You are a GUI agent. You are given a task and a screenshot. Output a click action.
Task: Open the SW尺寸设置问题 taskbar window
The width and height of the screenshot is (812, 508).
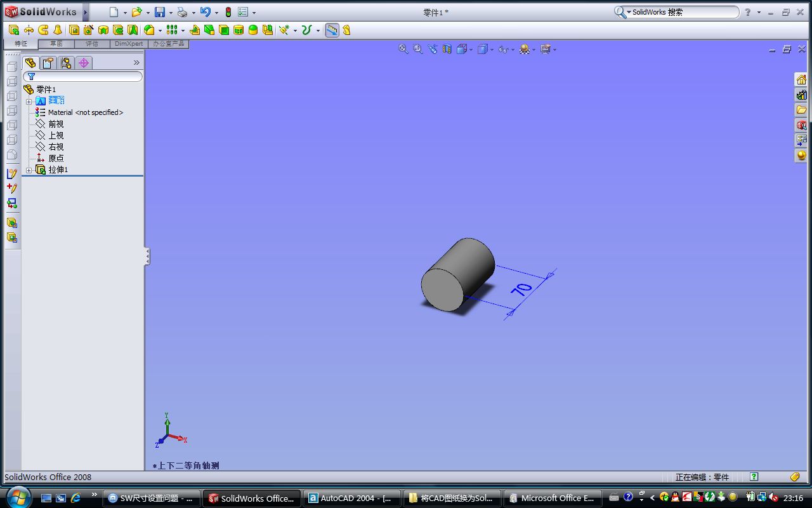[152, 498]
